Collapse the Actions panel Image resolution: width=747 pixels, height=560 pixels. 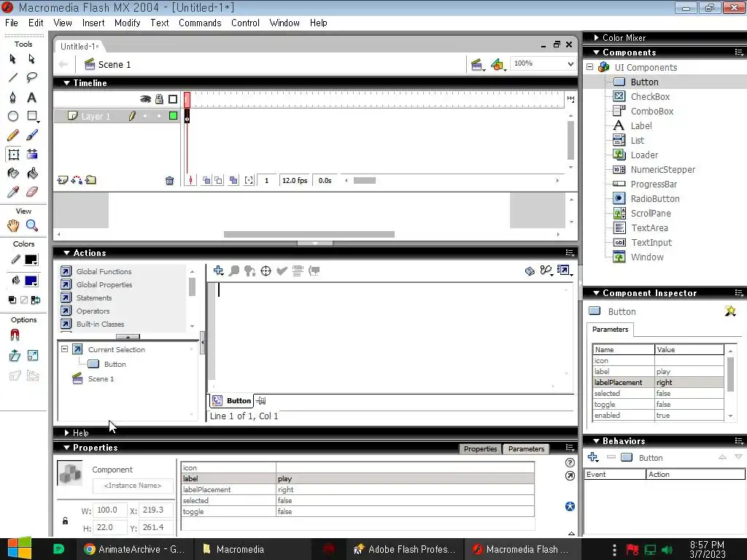pyautogui.click(x=66, y=253)
